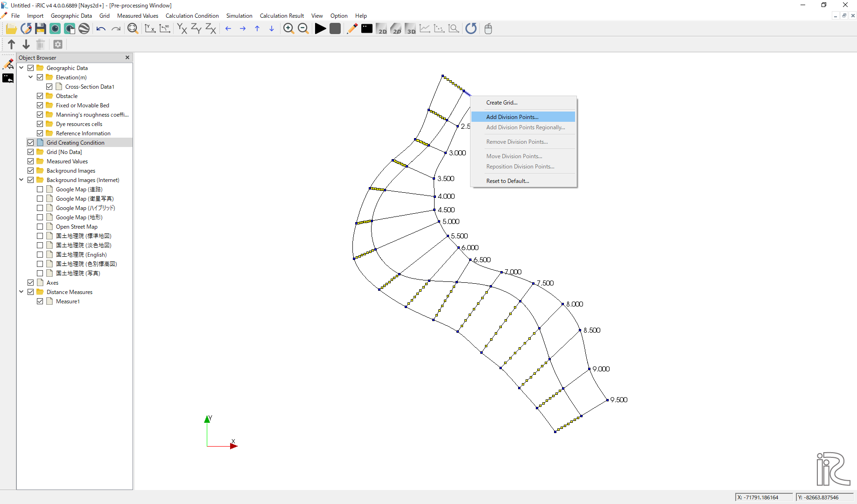Select the Grid Creating Condition tree item
This screenshot has height=504, width=857.
pyautogui.click(x=75, y=143)
